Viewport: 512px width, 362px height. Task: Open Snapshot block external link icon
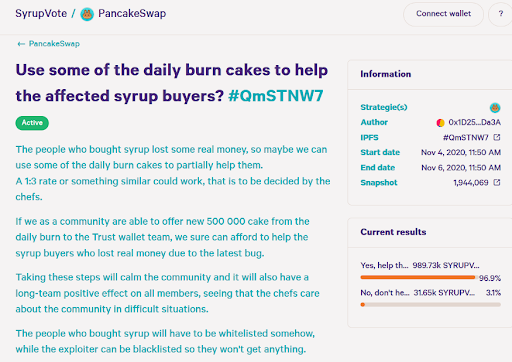[x=497, y=182]
